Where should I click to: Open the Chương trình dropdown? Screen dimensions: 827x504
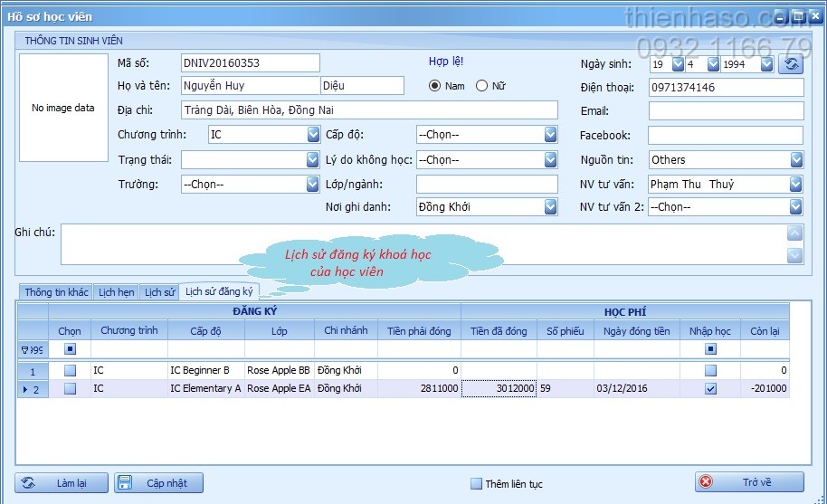313,135
